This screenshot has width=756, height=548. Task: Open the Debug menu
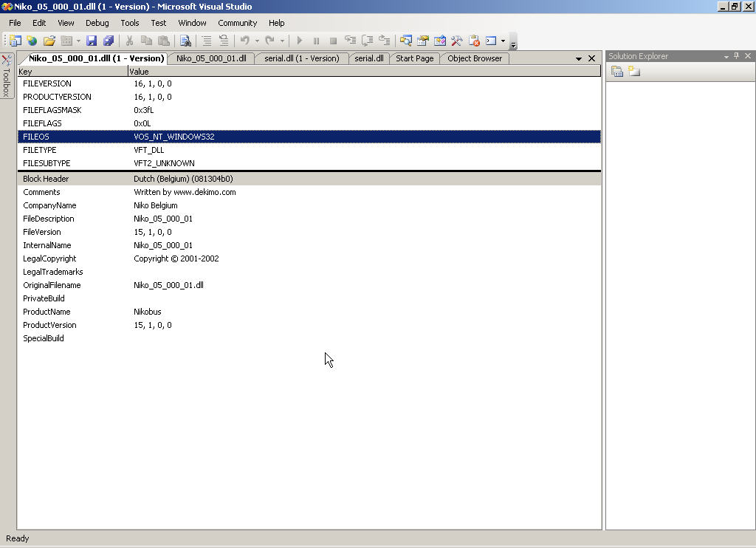pos(97,23)
